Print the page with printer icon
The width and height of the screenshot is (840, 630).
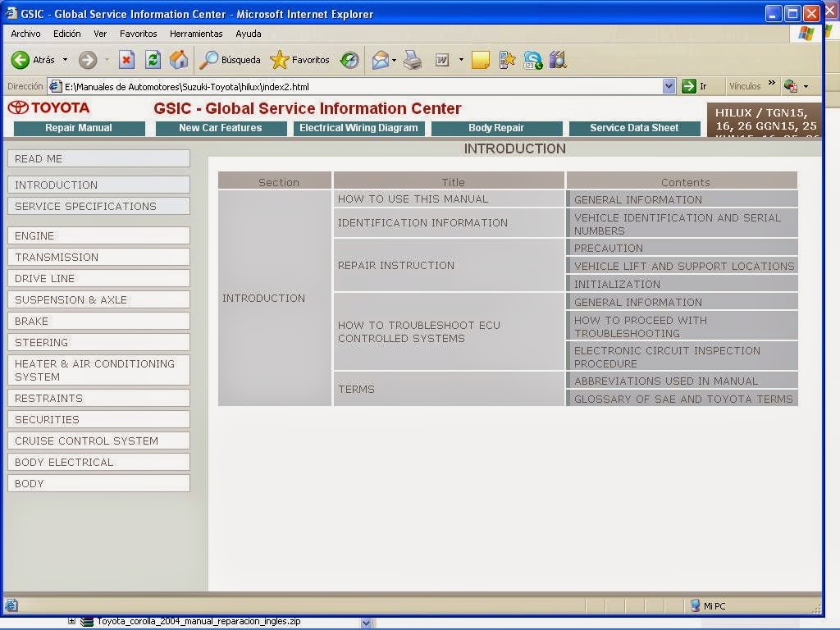(413, 59)
